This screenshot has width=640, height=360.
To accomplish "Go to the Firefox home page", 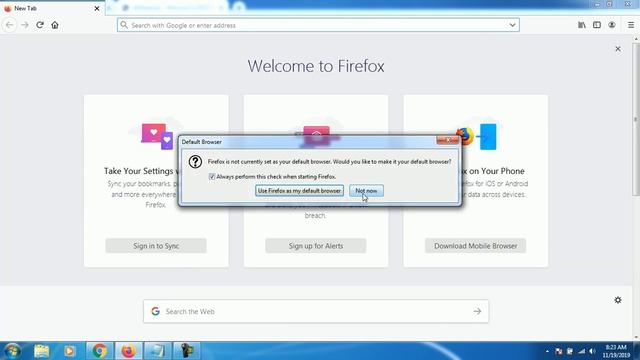I will [x=55, y=25].
